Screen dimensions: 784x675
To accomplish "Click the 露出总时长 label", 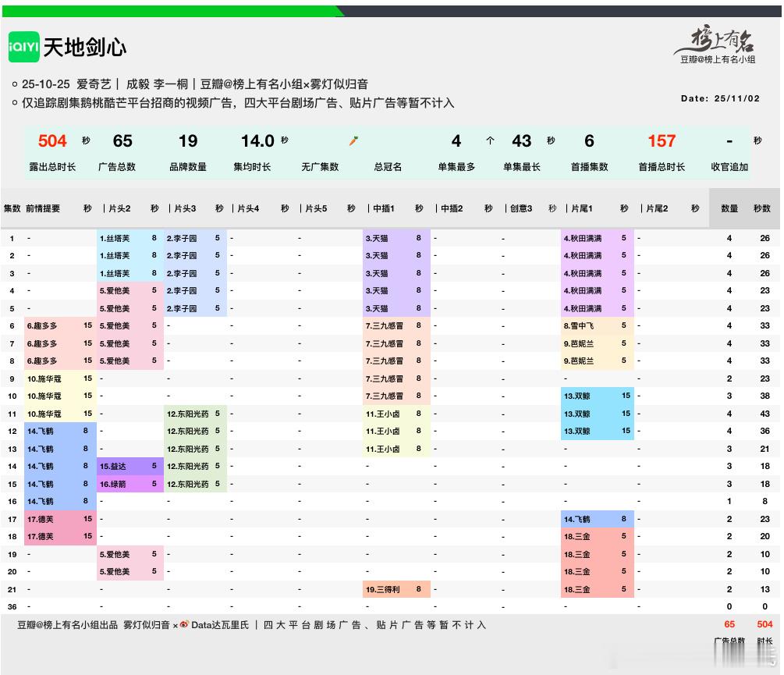I will (52, 166).
